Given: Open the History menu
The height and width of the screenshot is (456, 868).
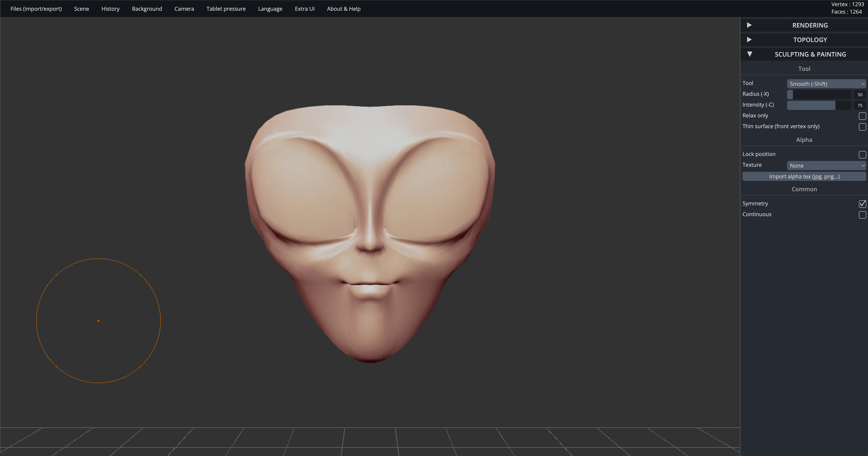Looking at the screenshot, I should click(x=110, y=9).
